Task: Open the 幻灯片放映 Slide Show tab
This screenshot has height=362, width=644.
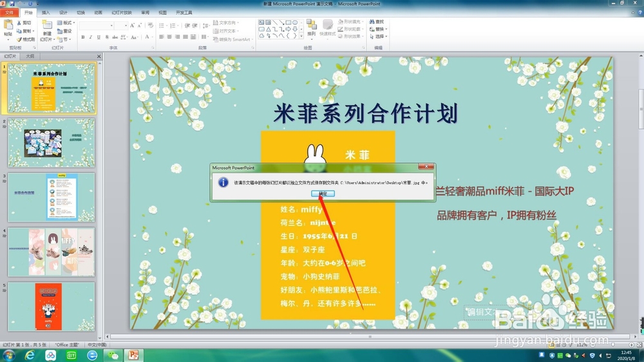Action: pos(122,13)
